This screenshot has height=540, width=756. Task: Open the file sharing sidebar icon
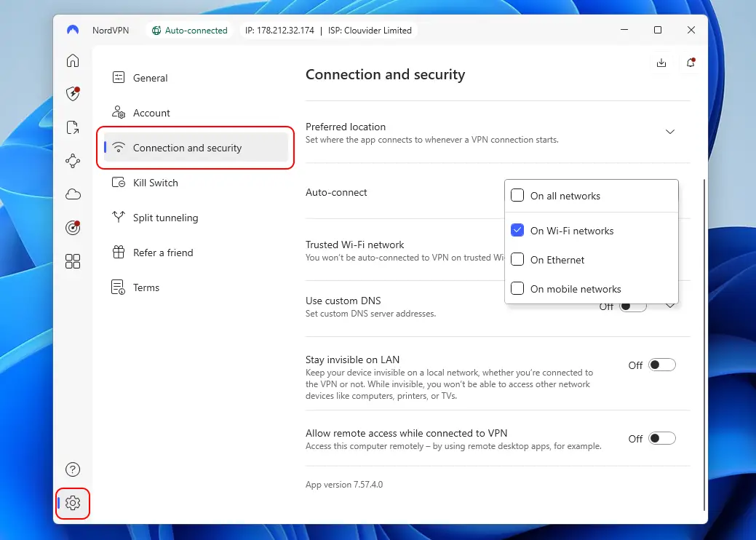(x=73, y=127)
